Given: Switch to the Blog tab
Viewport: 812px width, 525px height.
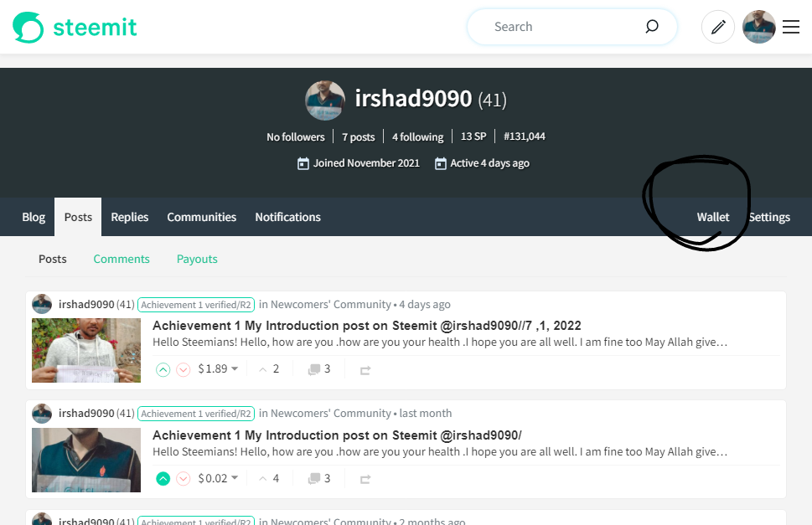Looking at the screenshot, I should 34,217.
